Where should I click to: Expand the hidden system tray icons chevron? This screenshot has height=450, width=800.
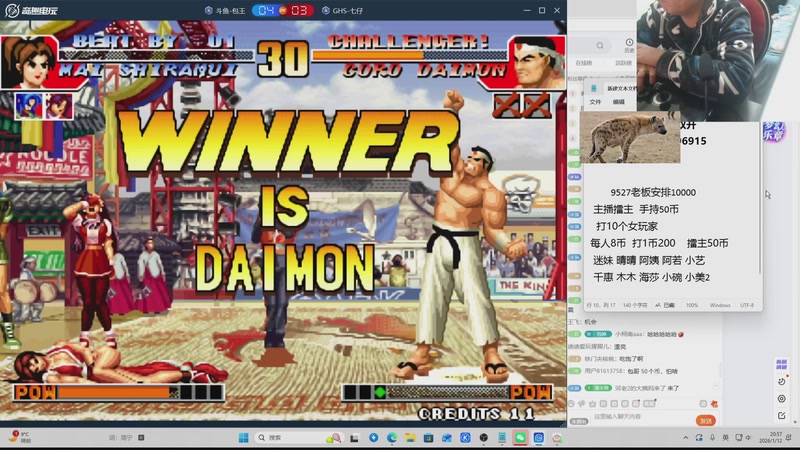click(686, 438)
